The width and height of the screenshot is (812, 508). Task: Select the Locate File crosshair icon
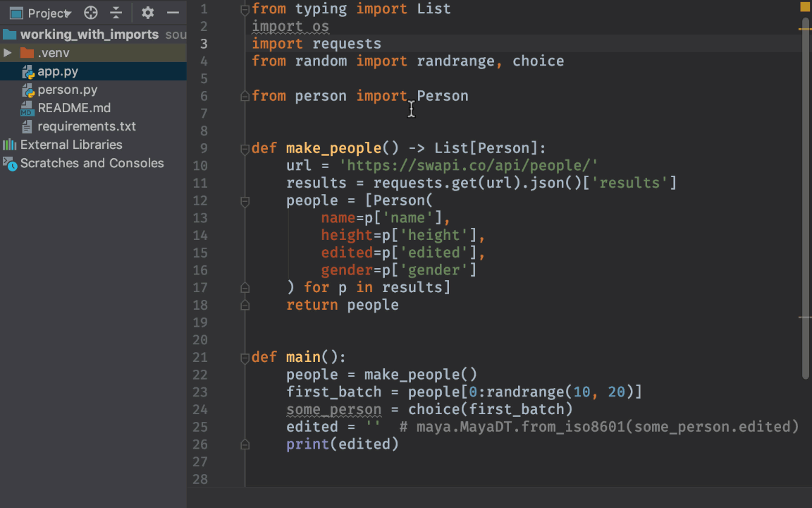pyautogui.click(x=90, y=13)
